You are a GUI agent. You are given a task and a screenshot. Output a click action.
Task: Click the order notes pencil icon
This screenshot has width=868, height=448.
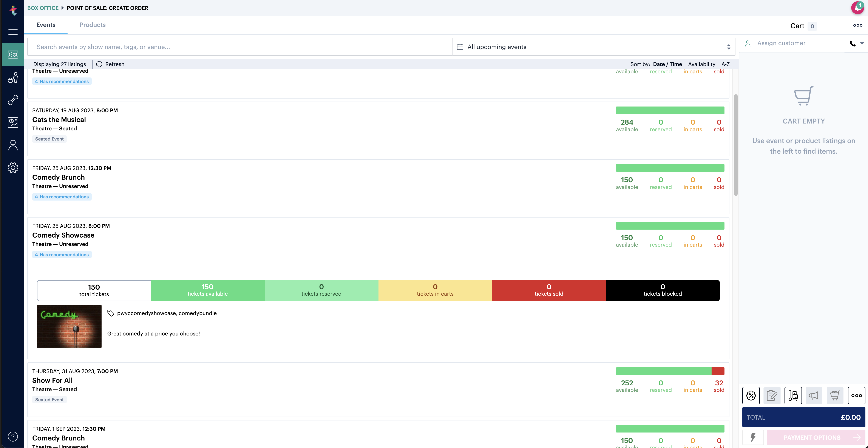click(772, 395)
